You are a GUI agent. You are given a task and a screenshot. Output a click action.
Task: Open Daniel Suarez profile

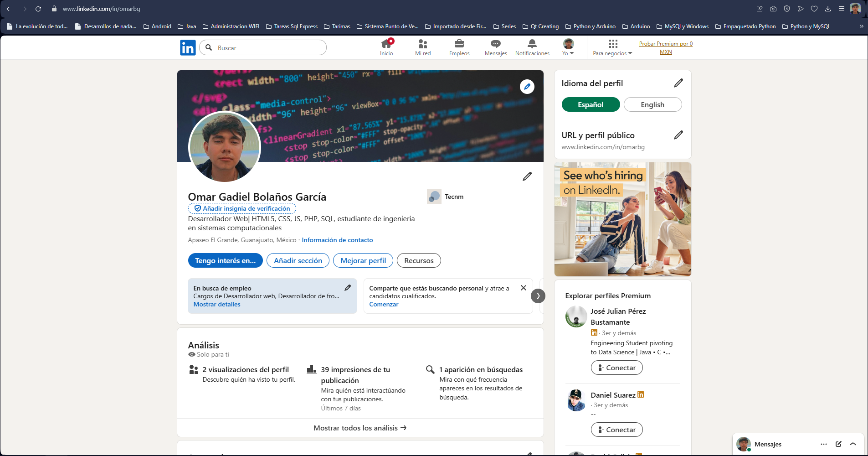pyautogui.click(x=613, y=395)
